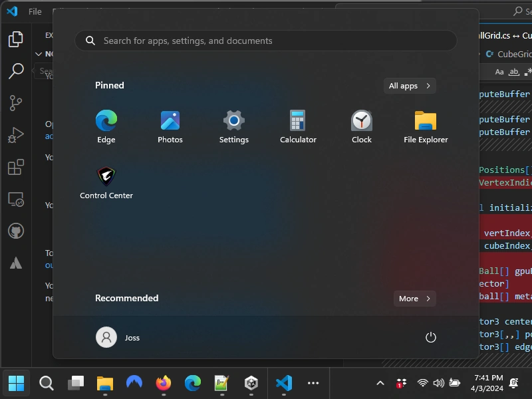Launch the Calculator app
532x399 pixels.
(298, 126)
